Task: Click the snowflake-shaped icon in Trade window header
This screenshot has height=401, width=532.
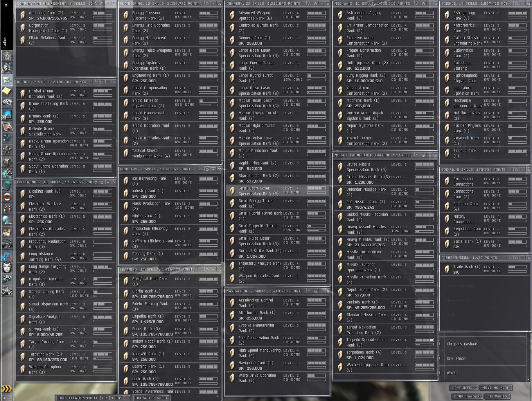Action: click(510, 258)
